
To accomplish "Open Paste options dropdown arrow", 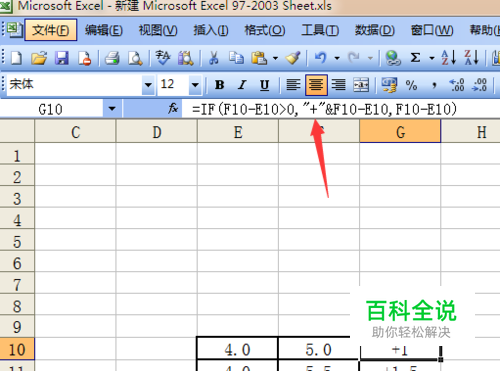I will 275,58.
